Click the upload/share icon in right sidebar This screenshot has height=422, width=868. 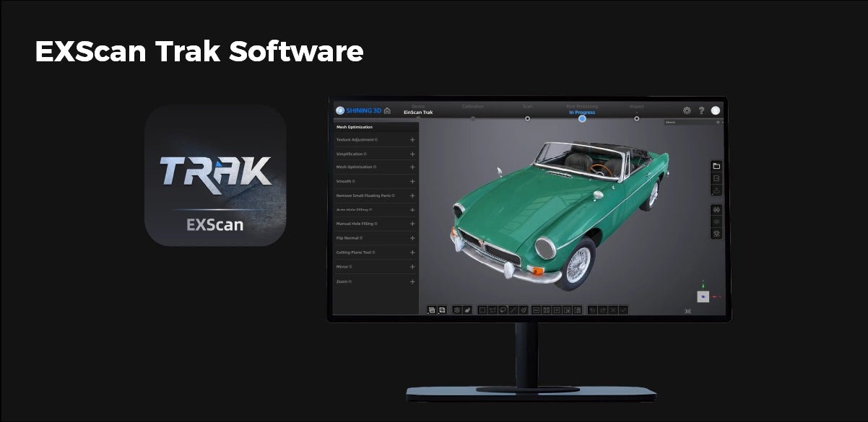[716, 190]
